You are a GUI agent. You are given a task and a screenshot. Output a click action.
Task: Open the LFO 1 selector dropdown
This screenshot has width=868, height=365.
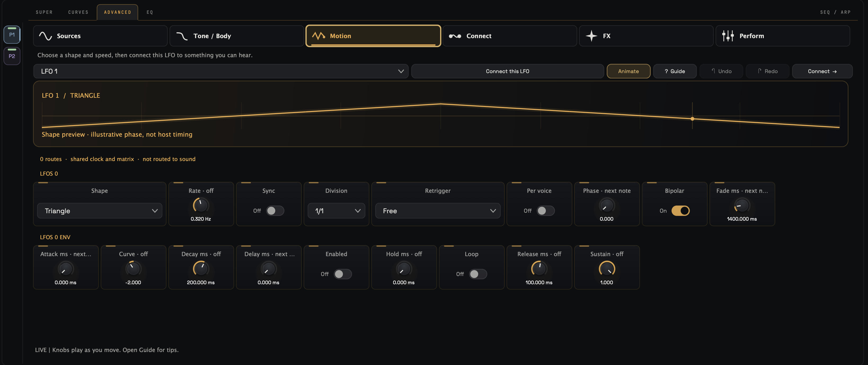[221, 71]
